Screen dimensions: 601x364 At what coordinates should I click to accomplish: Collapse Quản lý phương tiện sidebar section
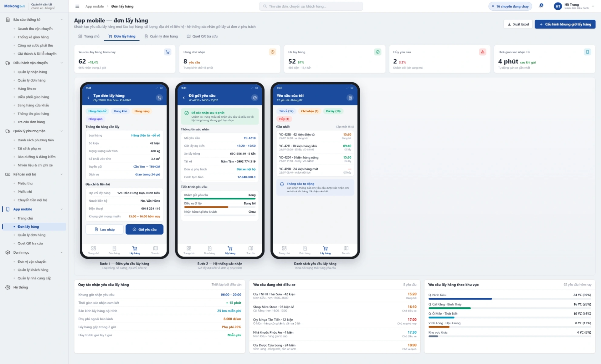click(x=61, y=131)
